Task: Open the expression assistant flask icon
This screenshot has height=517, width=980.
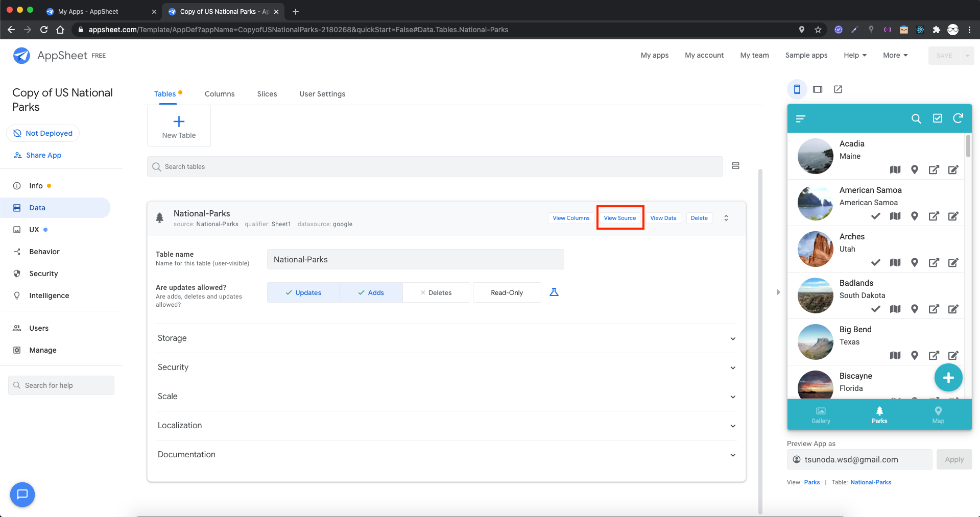Action: [554, 292]
